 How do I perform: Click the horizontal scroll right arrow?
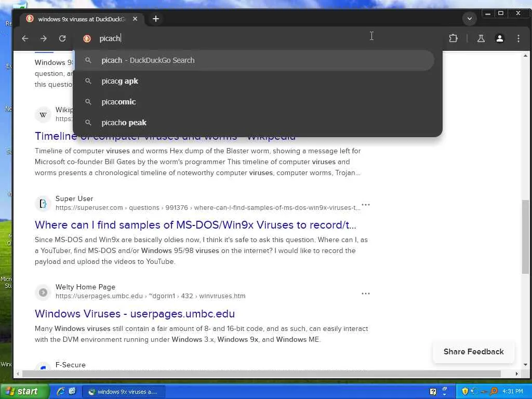coord(517,374)
